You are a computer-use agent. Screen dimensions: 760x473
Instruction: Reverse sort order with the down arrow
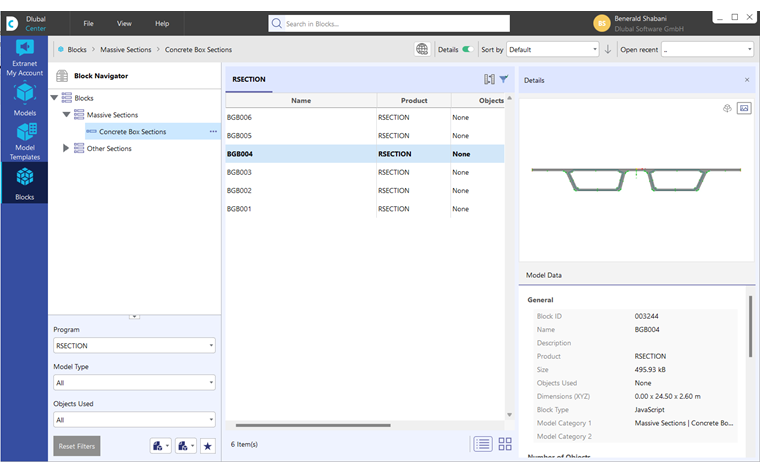[x=607, y=49]
